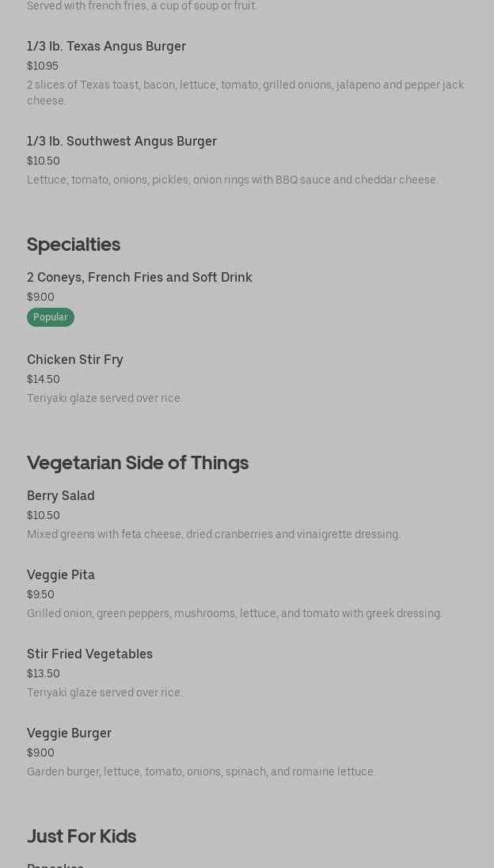This screenshot has width=494, height=868.
Task: Select the Berry Salad item
Action: [61, 496]
